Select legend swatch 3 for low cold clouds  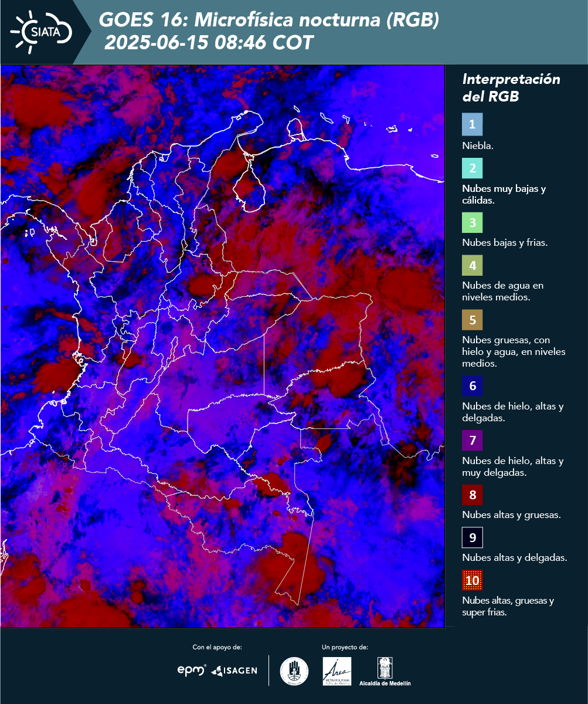(472, 223)
